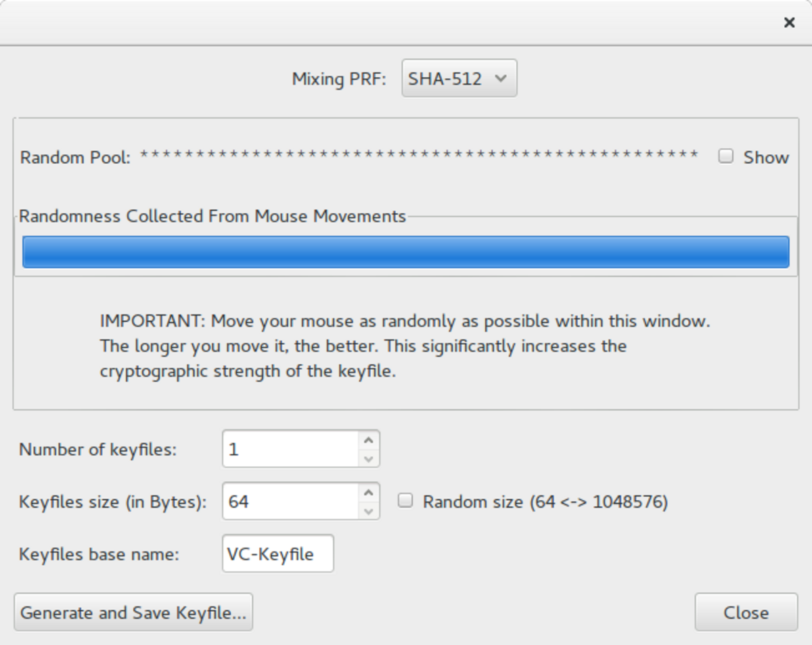Enable the Show random pool checkbox

click(725, 157)
